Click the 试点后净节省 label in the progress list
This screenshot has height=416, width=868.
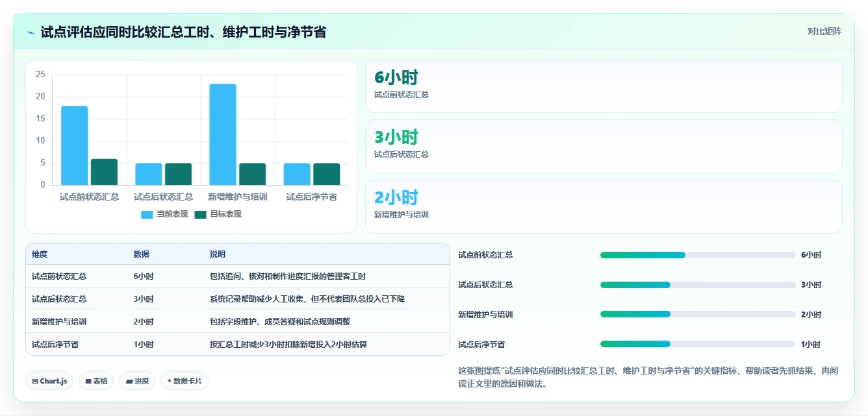481,345
